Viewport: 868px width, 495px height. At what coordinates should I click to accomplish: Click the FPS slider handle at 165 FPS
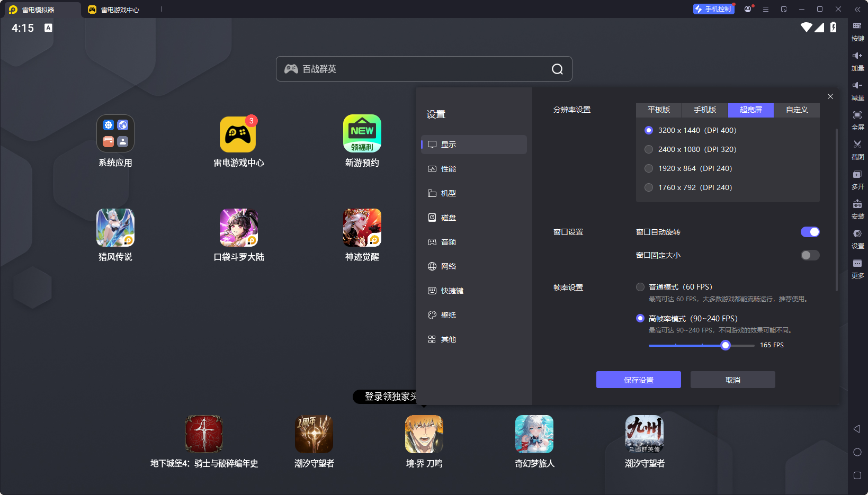[x=726, y=345]
